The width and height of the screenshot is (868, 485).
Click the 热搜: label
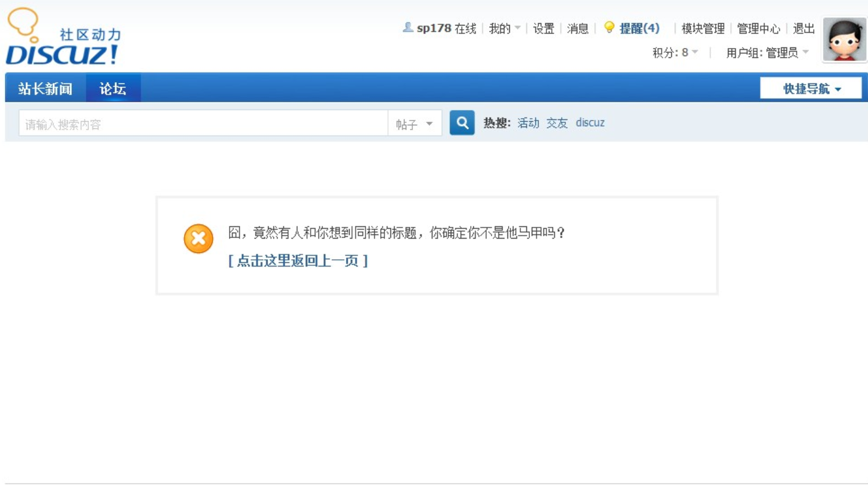pos(497,123)
